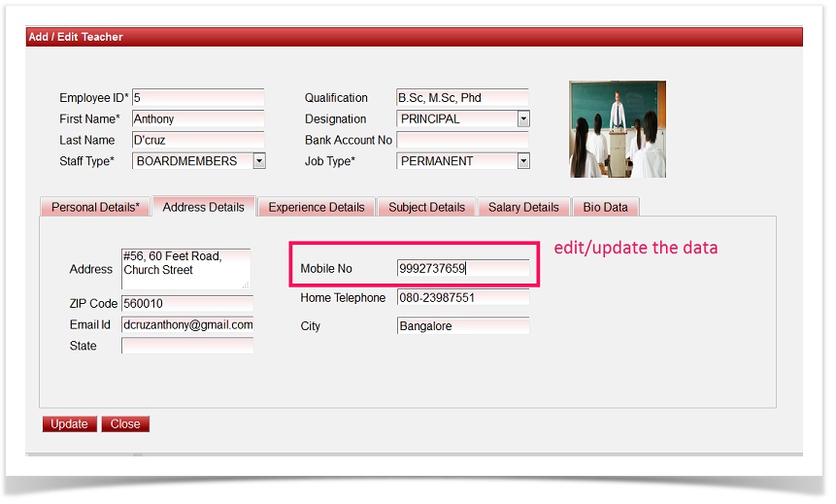Click the Home Telephone field
The height and width of the screenshot is (504, 836).
click(x=462, y=298)
